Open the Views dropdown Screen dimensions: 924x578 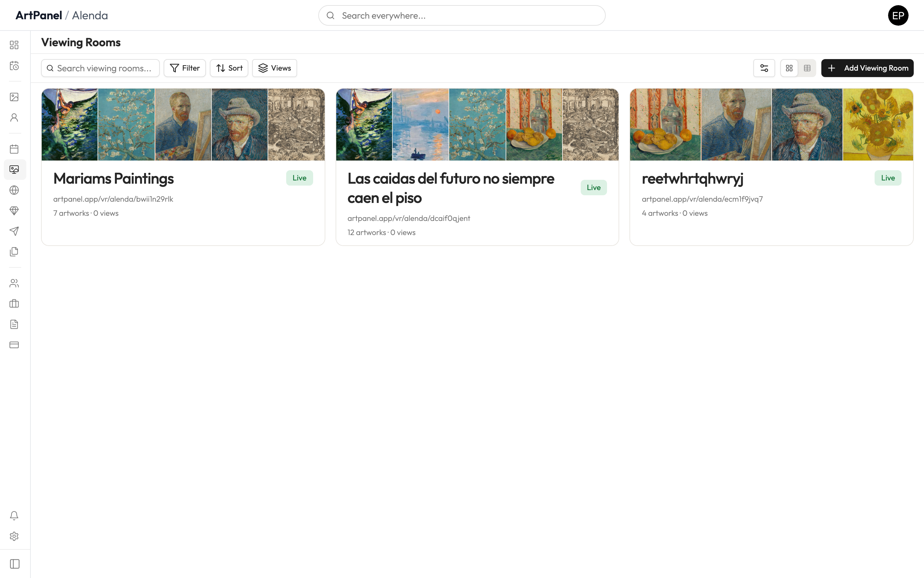coord(275,68)
